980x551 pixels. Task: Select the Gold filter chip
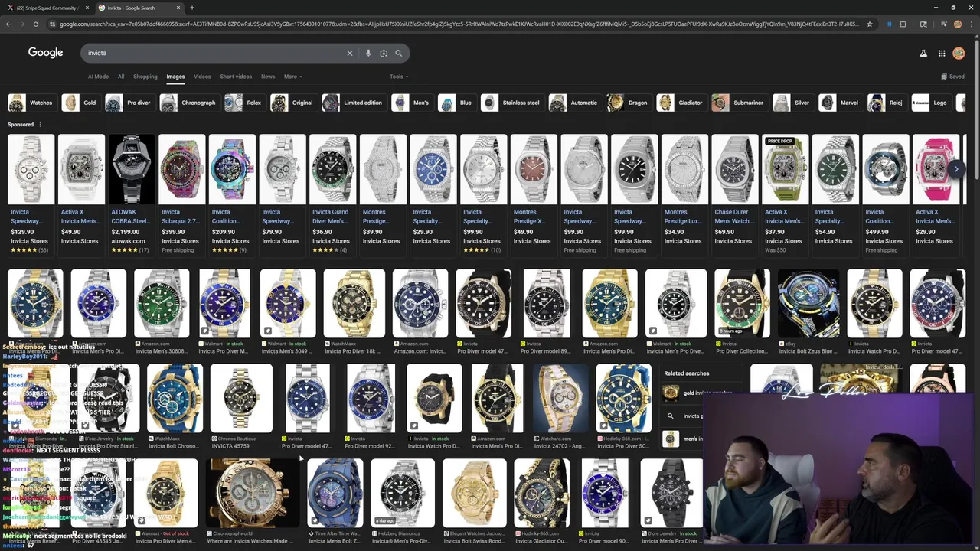[x=80, y=103]
